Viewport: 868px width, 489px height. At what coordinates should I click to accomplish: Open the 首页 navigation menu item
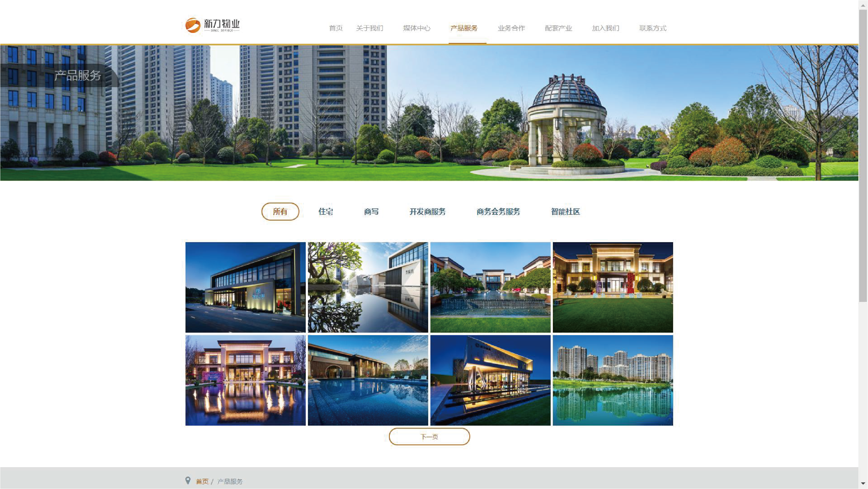[x=336, y=28]
